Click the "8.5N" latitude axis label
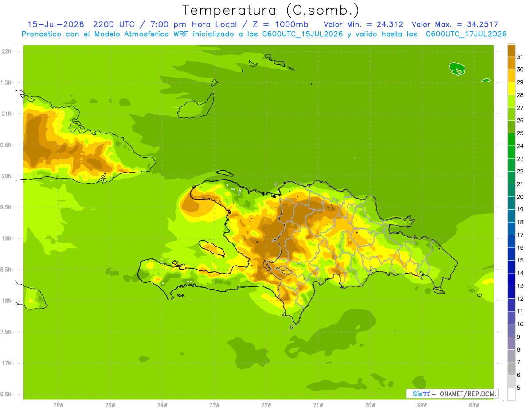 pos(7,270)
